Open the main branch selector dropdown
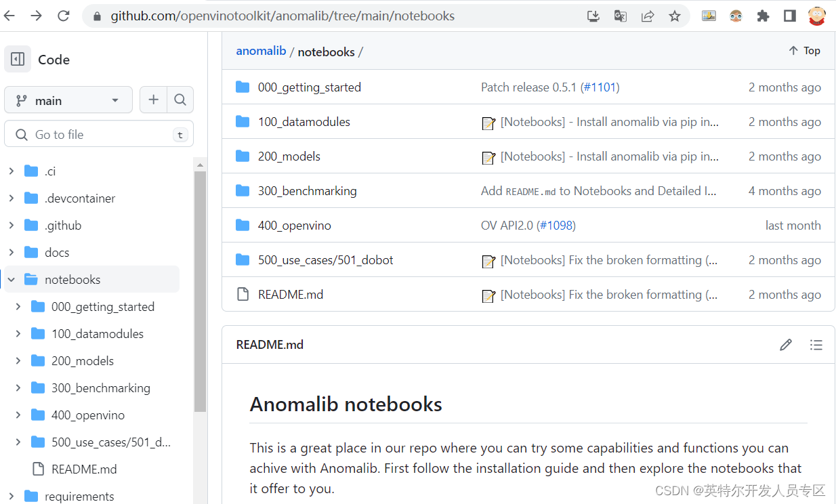The width and height of the screenshot is (836, 504). click(x=68, y=99)
